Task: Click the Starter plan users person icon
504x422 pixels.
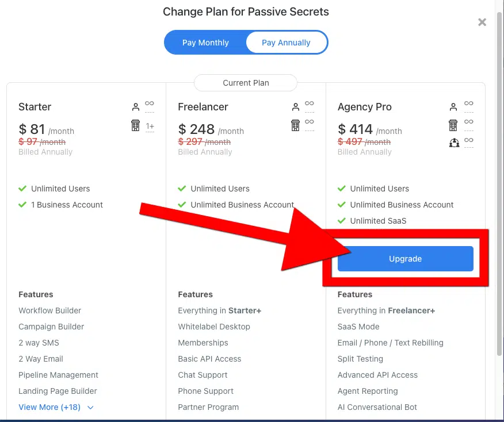Action: [x=136, y=107]
